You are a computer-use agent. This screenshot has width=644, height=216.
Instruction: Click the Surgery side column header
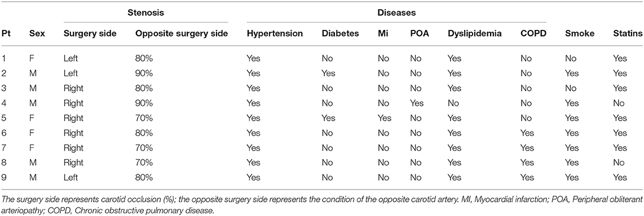(90, 34)
